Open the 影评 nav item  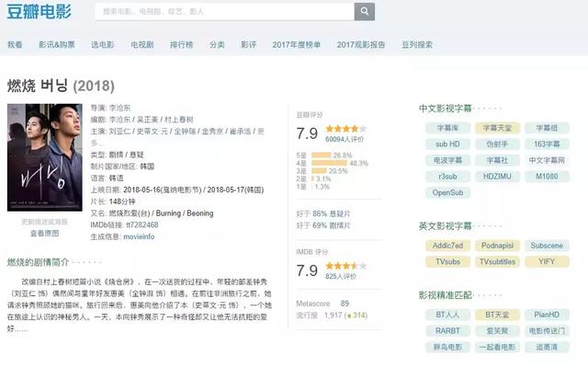click(x=249, y=45)
